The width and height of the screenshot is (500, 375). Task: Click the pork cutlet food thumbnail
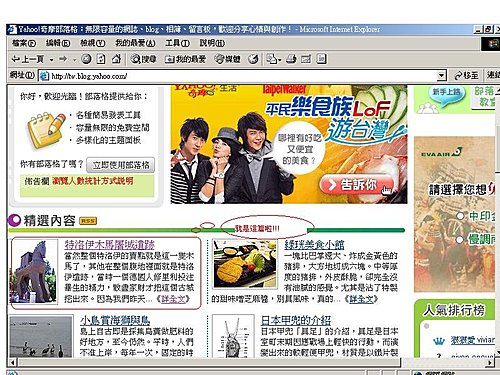(x=245, y=264)
